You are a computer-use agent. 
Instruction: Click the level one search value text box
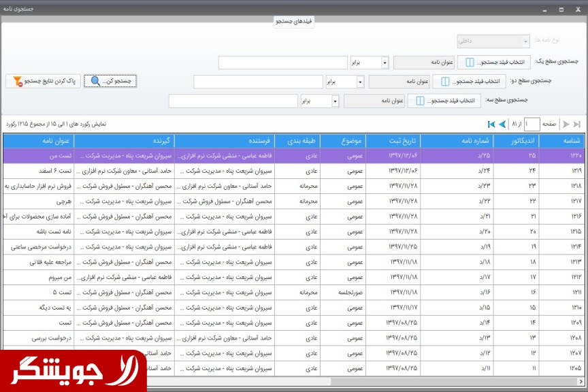coord(282,63)
